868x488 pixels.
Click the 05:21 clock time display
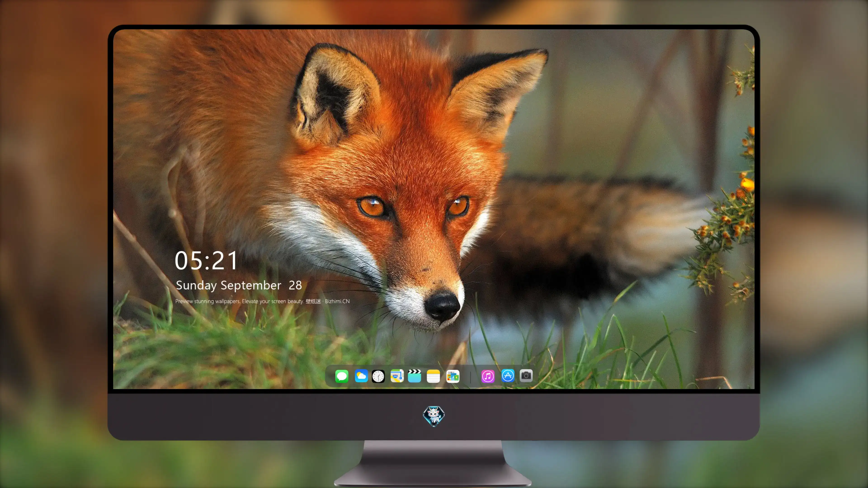(206, 261)
